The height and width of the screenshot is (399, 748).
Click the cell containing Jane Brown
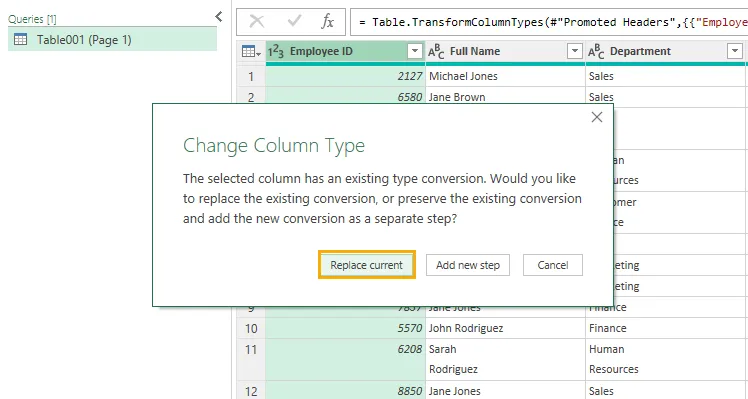(x=505, y=97)
